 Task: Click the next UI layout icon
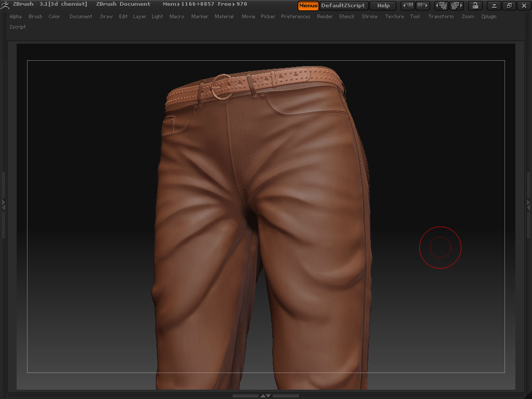pyautogui.click(x=456, y=5)
